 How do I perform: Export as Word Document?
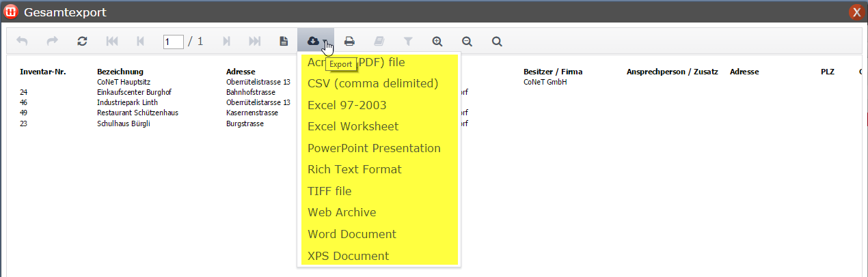click(380, 234)
